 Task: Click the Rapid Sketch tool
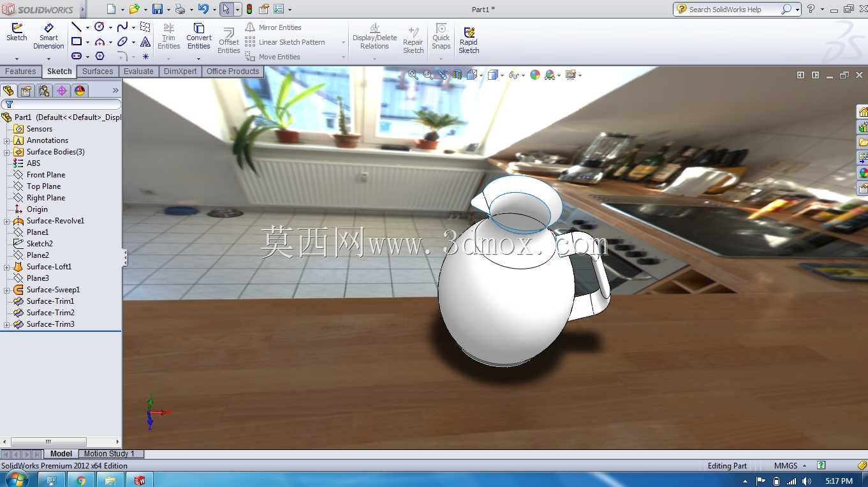point(469,40)
